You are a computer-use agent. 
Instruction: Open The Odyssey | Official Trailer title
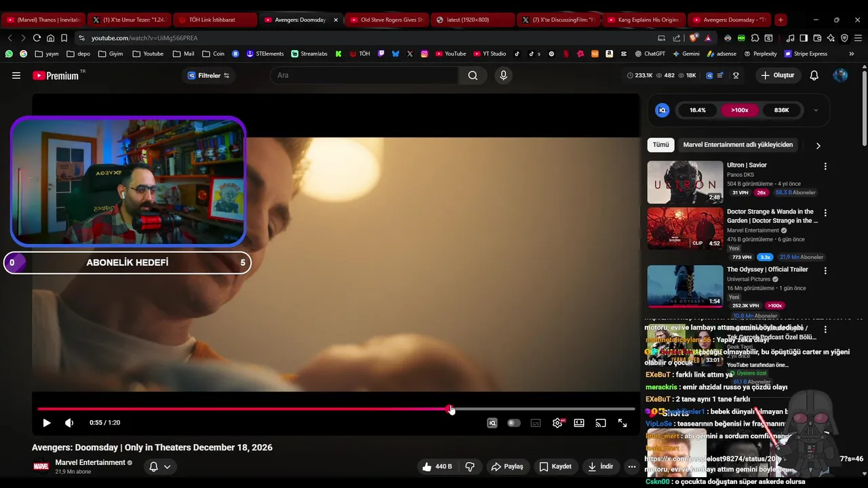[767, 269]
